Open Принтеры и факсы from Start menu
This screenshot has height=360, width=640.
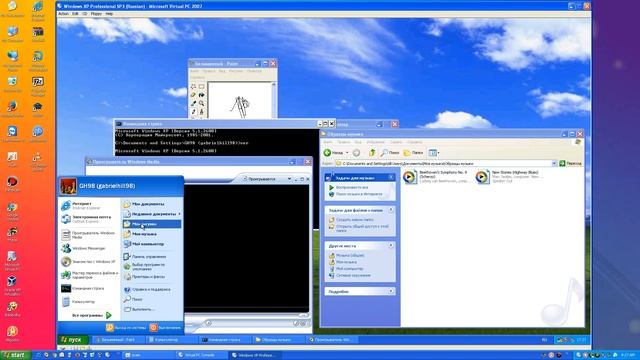coord(152,277)
